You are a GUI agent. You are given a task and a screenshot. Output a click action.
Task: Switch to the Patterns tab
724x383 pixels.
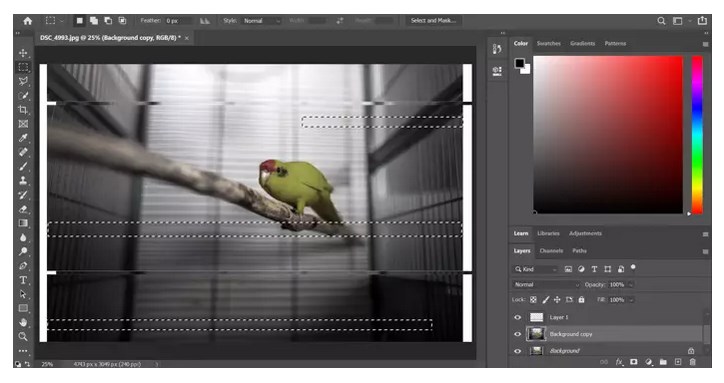point(615,43)
